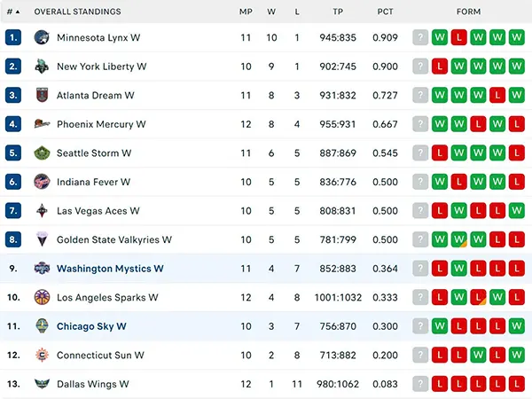Click Los Angeles Sparks' L badge with orange corner
This screenshot has width=532, height=399.
click(478, 297)
